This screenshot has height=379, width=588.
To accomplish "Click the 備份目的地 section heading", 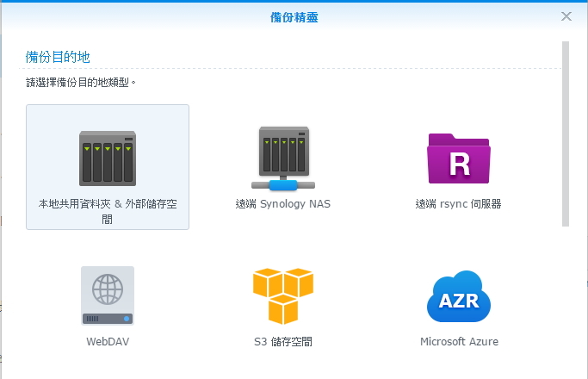I will tap(58, 57).
